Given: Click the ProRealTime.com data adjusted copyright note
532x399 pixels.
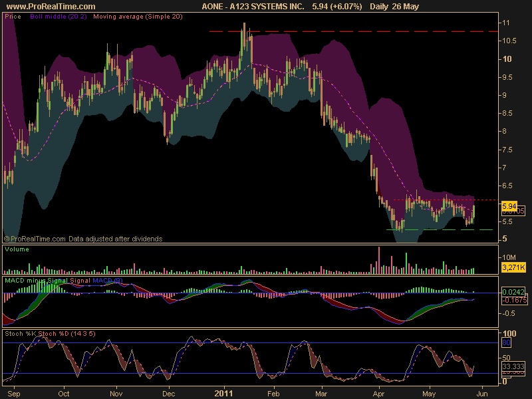Looking at the screenshot, I should tap(83, 239).
